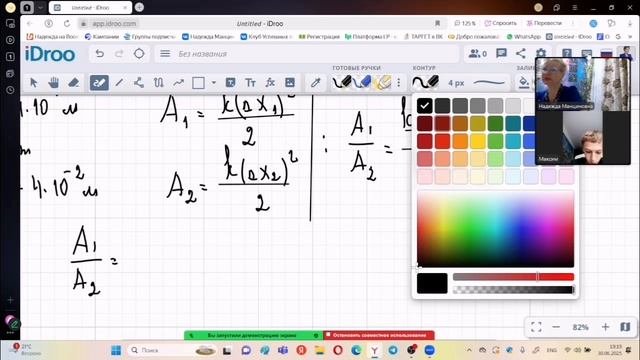Click the 82% zoom level value
Image resolution: width=640 pixels, height=360 pixels.
click(580, 327)
